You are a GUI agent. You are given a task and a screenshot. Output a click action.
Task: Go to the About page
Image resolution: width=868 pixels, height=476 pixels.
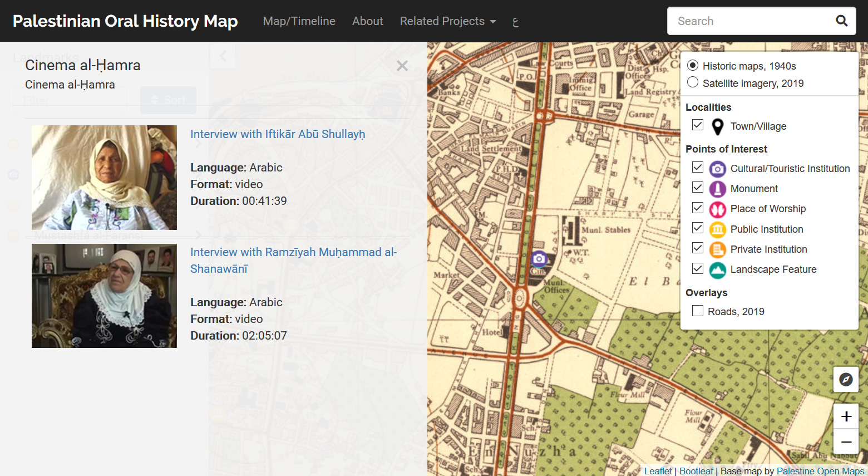coord(367,21)
